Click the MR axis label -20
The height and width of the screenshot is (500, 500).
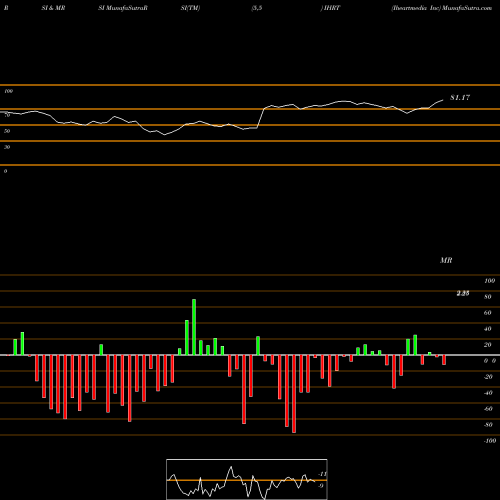[x=488, y=377]
